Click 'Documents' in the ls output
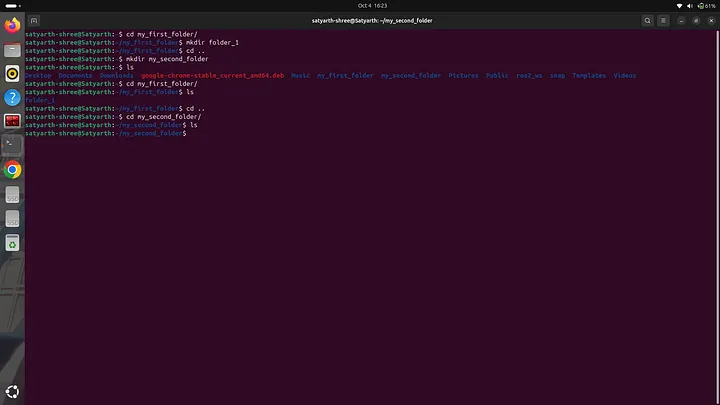Screen dimensions: 720x405 tap(75, 75)
